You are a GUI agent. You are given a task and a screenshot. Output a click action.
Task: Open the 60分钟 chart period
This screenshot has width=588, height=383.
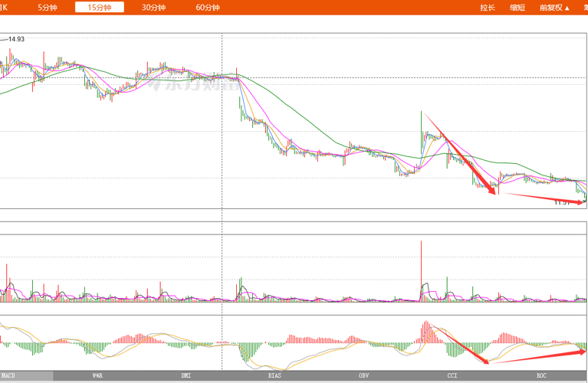(x=208, y=7)
